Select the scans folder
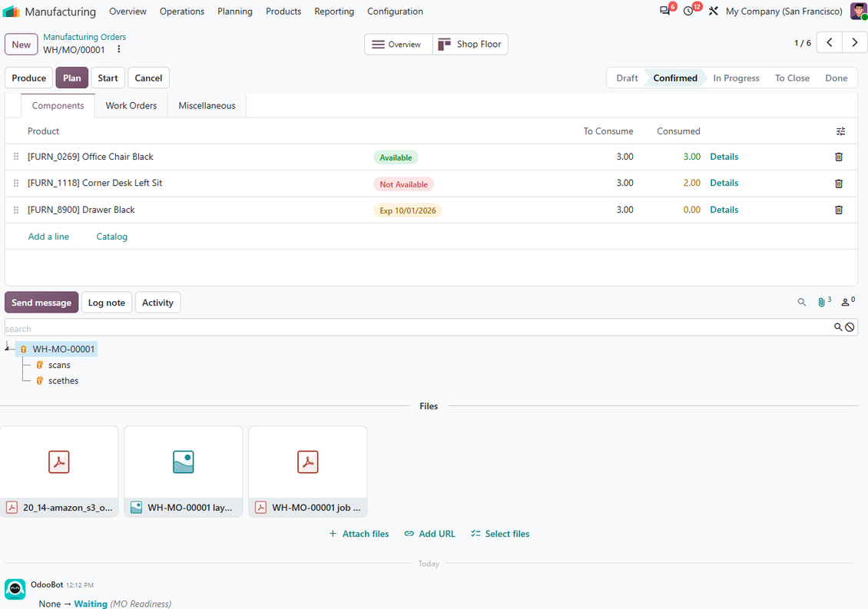The height and width of the screenshot is (609, 868). (x=59, y=366)
